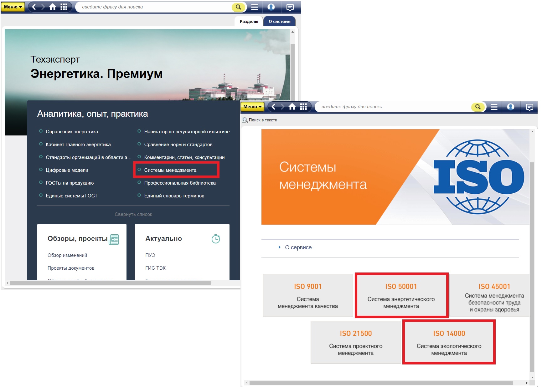
Task: Switch to the Разделы tab
Action: (x=249, y=21)
